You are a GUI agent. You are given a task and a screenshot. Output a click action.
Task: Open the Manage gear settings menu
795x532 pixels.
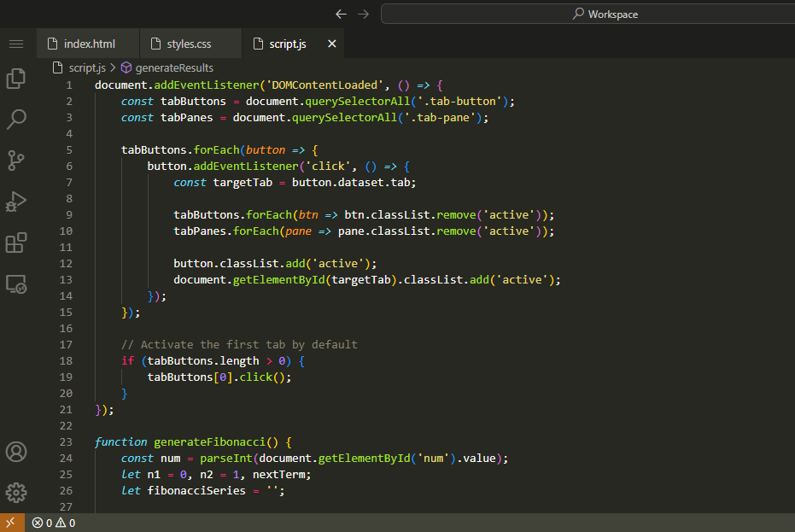pos(16,493)
